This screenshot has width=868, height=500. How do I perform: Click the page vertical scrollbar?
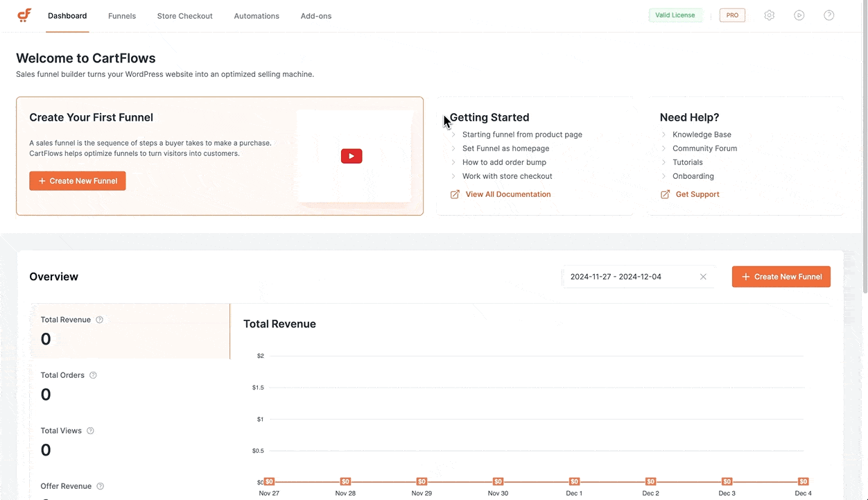coord(865,147)
